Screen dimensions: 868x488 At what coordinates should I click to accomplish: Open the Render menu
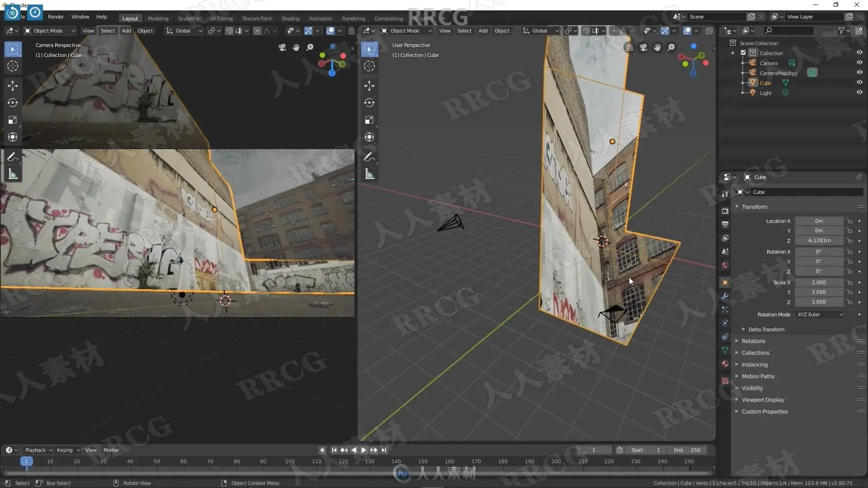click(56, 17)
